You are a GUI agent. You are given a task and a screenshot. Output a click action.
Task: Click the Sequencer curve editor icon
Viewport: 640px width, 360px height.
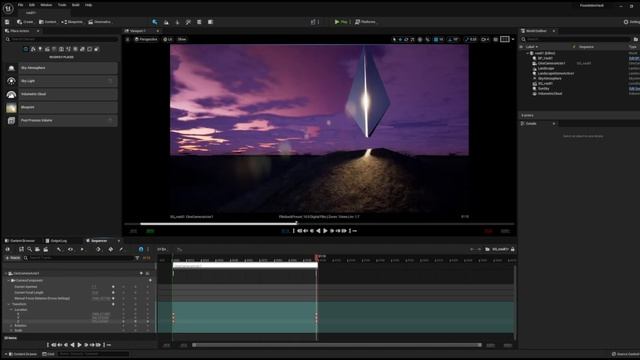[180, 249]
